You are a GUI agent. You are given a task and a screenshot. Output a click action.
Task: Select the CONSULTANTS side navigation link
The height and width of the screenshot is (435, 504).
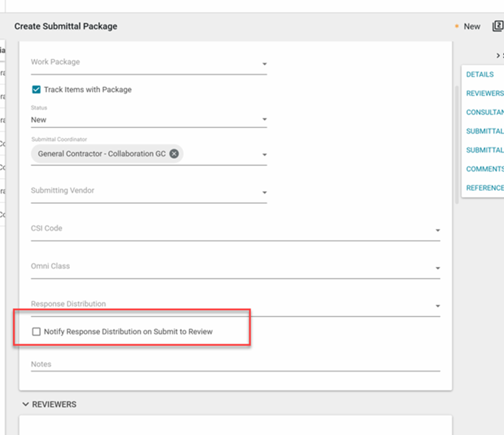484,112
